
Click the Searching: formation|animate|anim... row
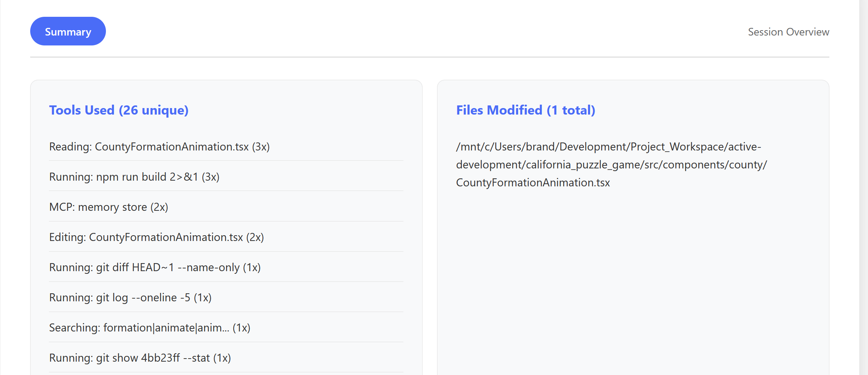coord(150,328)
